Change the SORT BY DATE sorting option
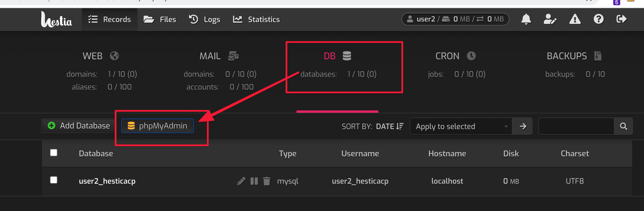Viewport: 644px width, 211px height. (389, 126)
